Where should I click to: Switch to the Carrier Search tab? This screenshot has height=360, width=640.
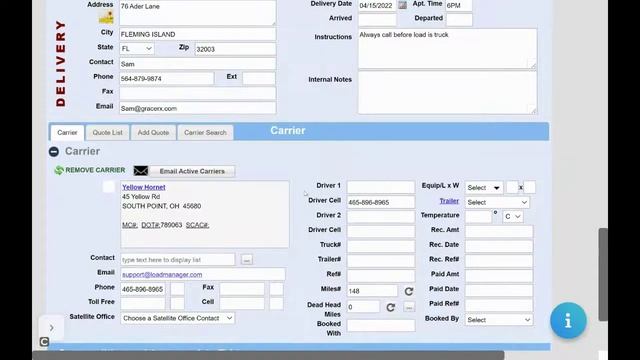tap(205, 133)
